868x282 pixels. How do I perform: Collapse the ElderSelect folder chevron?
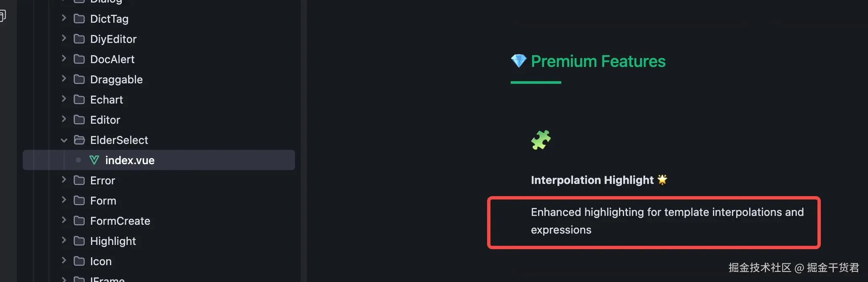(64, 140)
